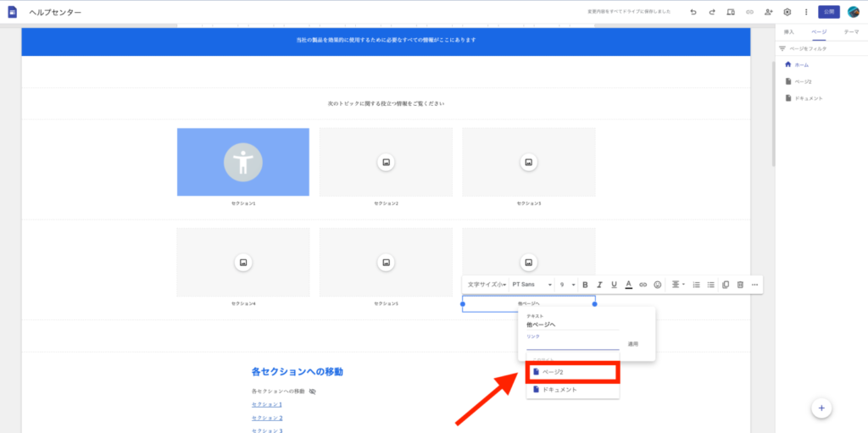Click the リンク input field
The image size is (868, 433).
(572, 344)
